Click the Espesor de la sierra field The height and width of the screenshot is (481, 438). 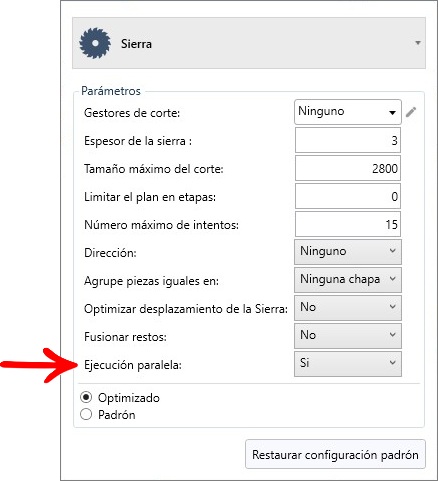coord(348,140)
